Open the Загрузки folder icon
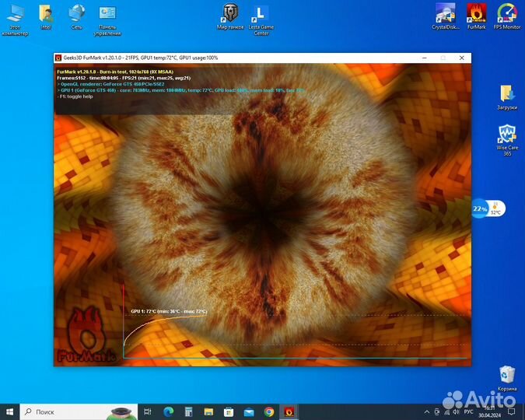The width and height of the screenshot is (525, 420). coord(507,94)
